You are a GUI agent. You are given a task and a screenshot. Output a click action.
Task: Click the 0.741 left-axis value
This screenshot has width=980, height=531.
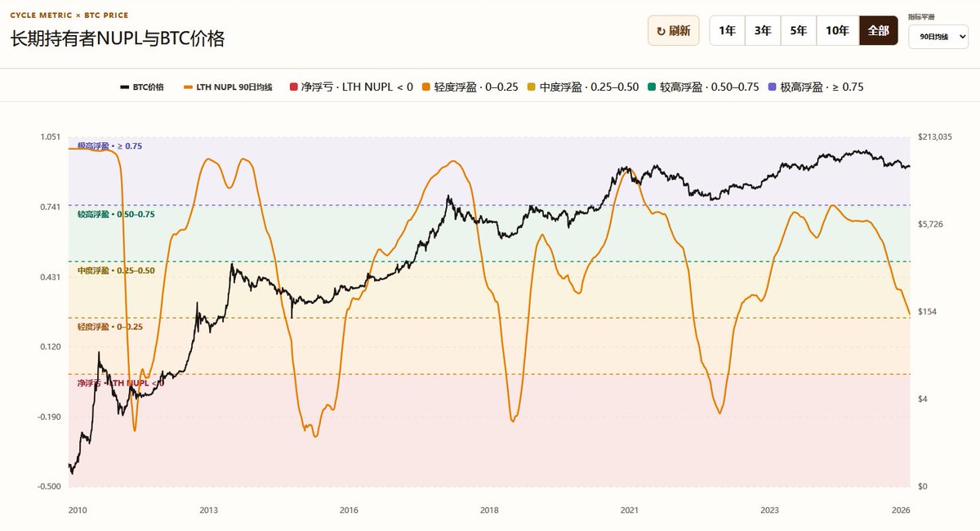(x=50, y=207)
